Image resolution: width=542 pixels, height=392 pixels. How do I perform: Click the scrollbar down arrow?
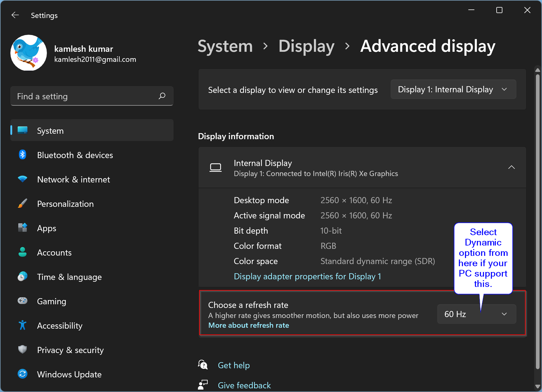(x=538, y=387)
